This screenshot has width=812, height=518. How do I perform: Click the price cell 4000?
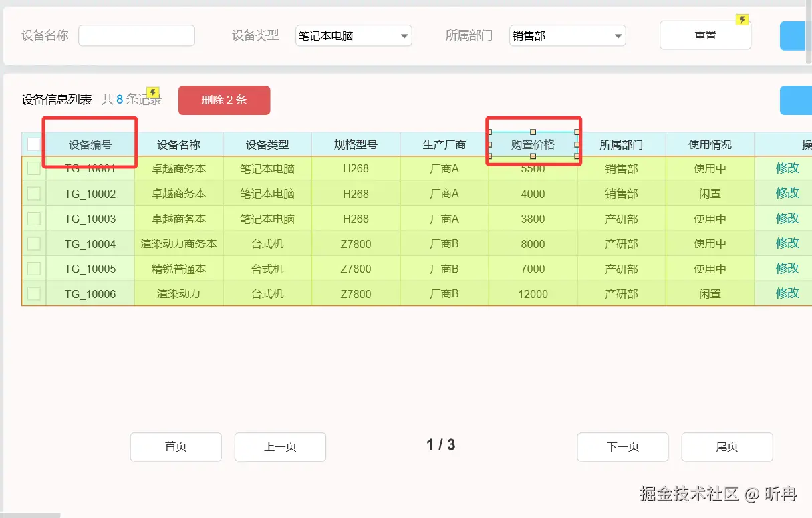click(x=533, y=194)
